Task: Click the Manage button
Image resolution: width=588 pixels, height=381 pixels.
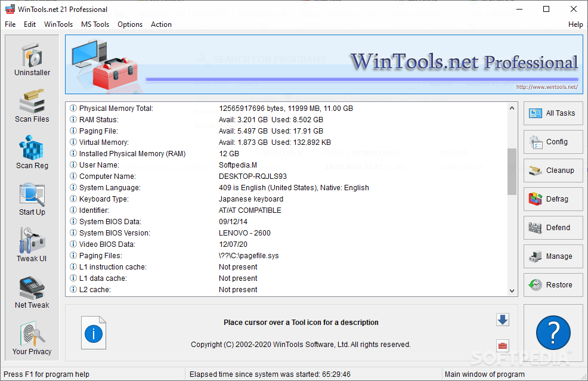Action: click(x=553, y=256)
